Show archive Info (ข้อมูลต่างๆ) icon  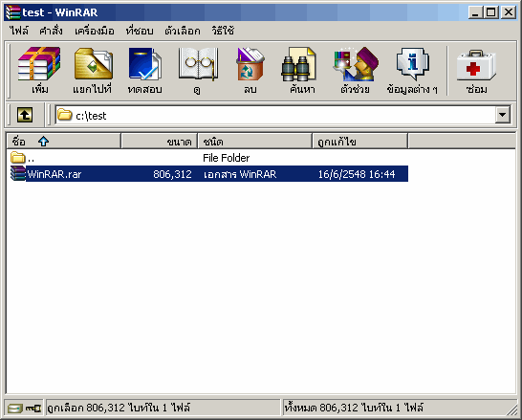[412, 64]
